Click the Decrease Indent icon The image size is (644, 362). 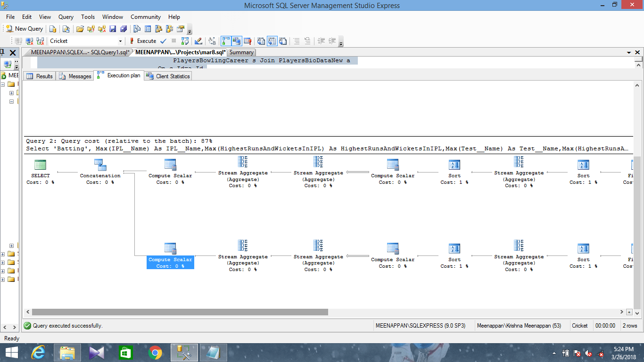click(321, 41)
